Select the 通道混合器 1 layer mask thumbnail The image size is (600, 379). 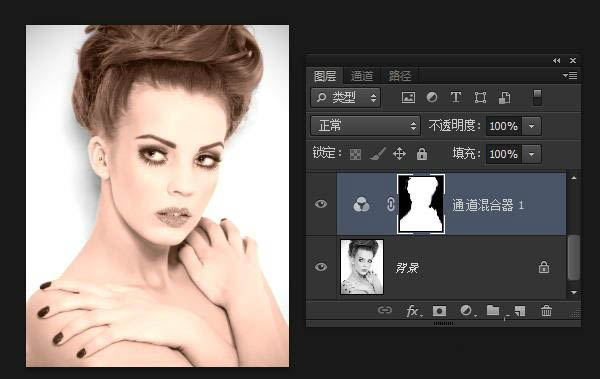tap(421, 204)
